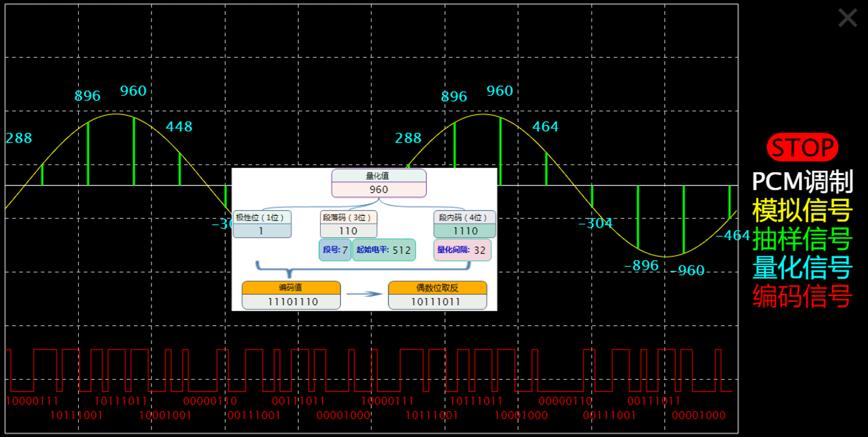
Task: Select the 量化值 960 box in popup
Action: 379,183
